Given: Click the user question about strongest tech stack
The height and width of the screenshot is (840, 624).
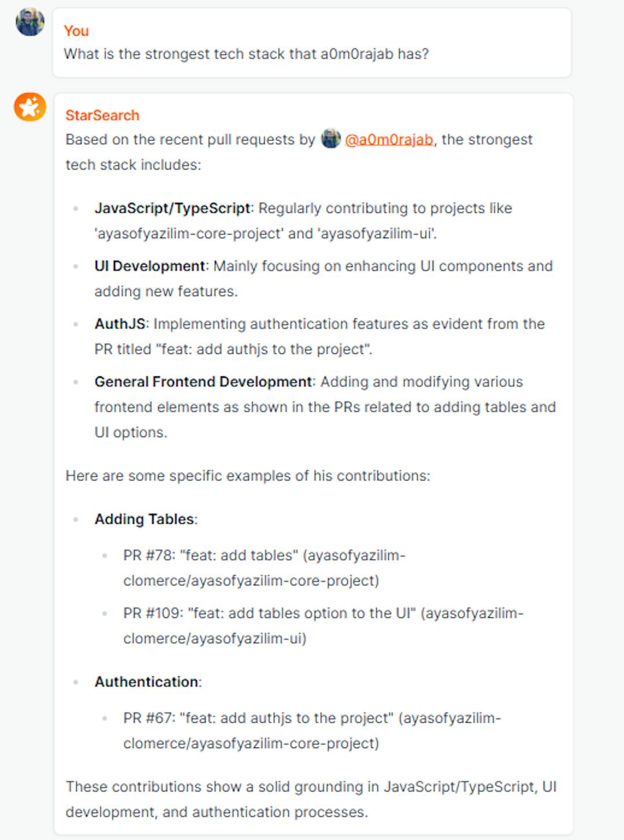Looking at the screenshot, I should point(246,54).
